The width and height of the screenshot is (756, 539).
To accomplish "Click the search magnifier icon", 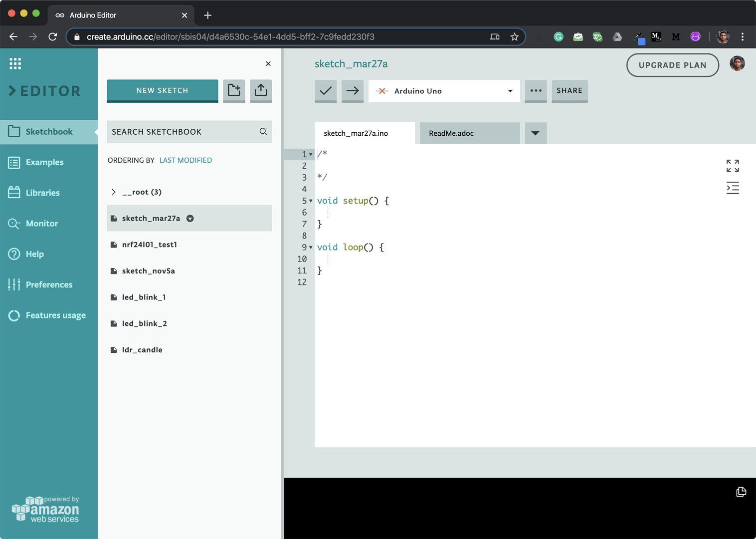I will click(x=263, y=132).
